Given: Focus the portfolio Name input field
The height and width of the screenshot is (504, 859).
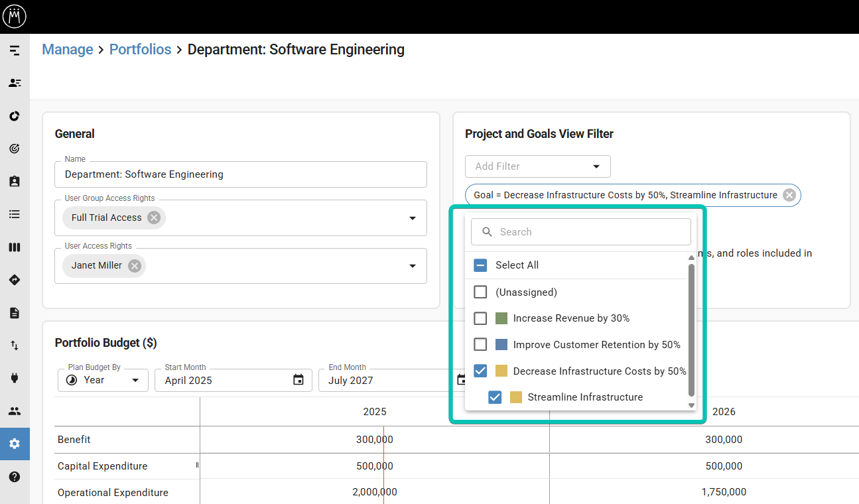Looking at the screenshot, I should pos(241,174).
